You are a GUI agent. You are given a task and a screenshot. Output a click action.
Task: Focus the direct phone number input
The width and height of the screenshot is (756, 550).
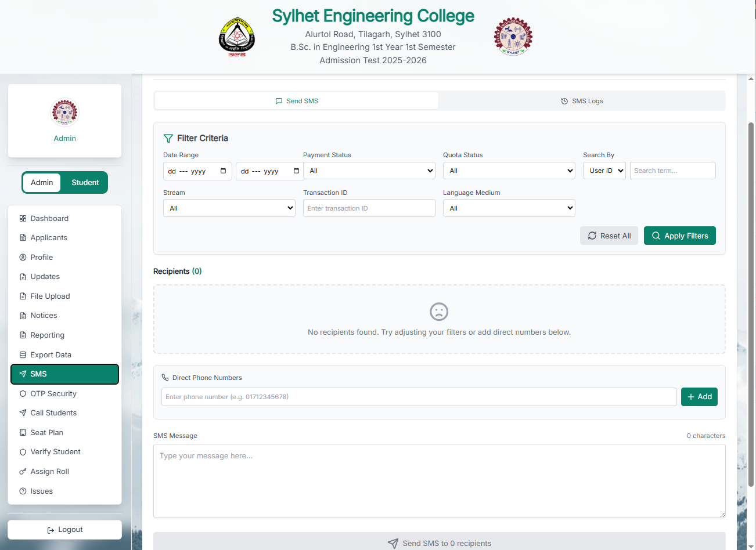pos(419,397)
